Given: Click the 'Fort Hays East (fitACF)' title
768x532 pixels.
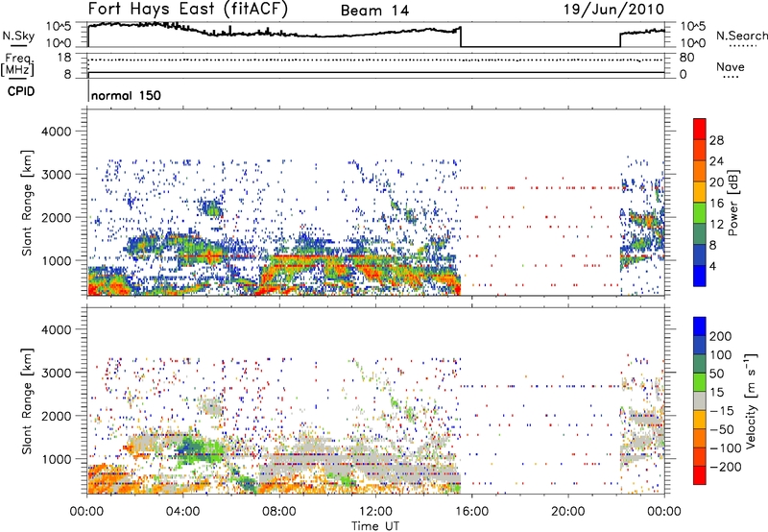Looking at the screenshot, I should [188, 10].
